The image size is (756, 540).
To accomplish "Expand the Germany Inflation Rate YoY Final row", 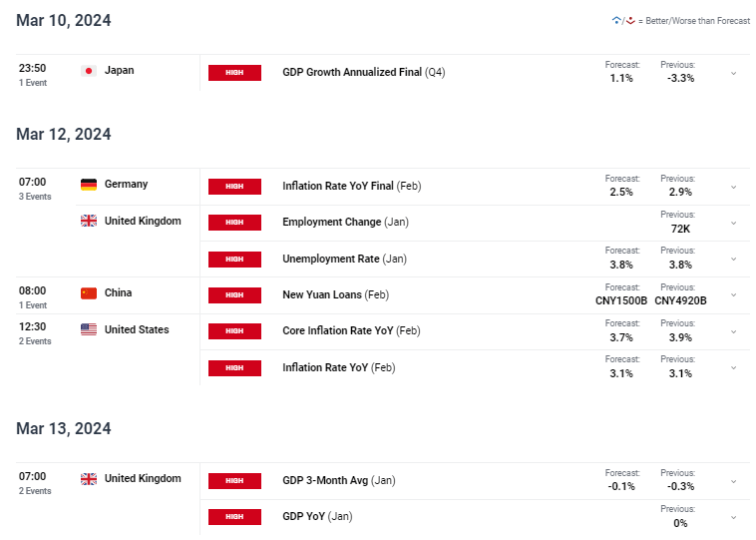I will pos(733,188).
